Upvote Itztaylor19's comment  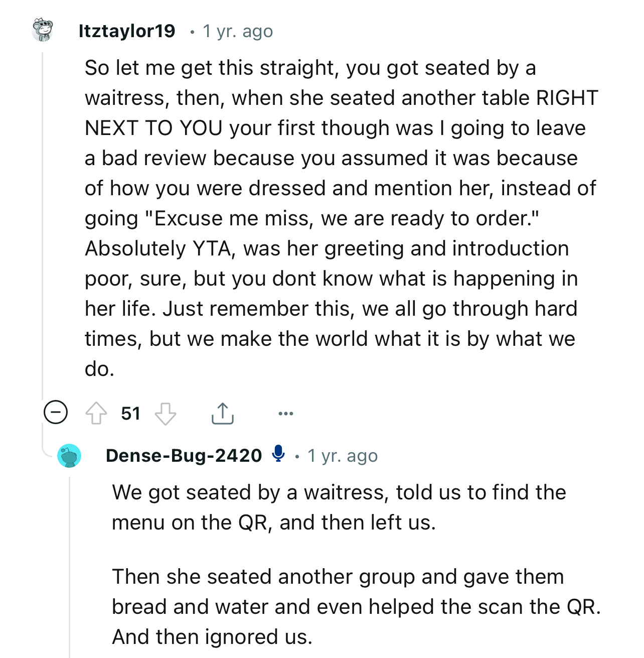pyautogui.click(x=96, y=414)
